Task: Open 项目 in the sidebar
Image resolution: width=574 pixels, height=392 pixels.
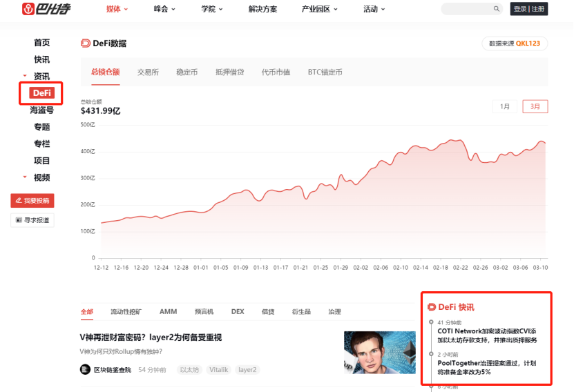Action: (x=41, y=160)
